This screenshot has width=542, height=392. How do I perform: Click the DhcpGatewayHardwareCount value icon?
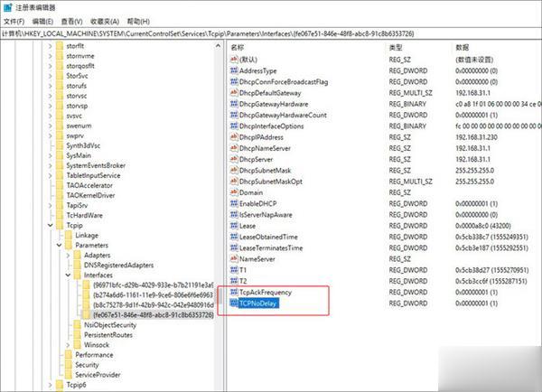point(234,115)
